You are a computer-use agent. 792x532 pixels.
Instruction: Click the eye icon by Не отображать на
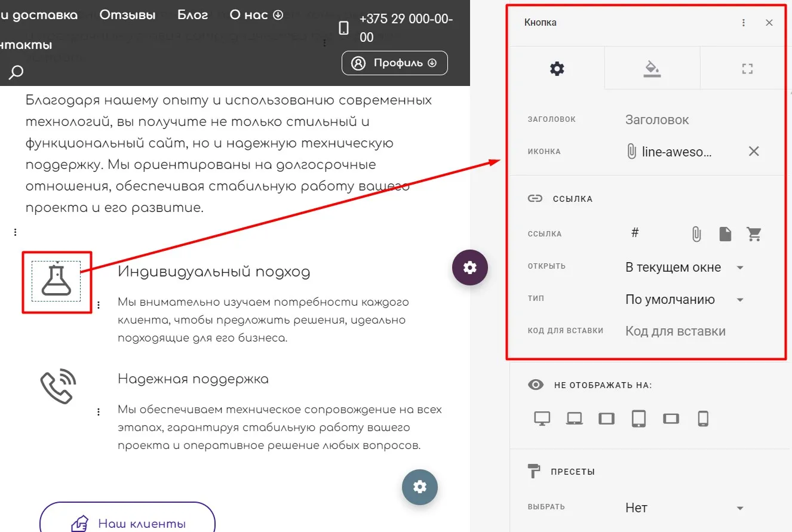(536, 385)
